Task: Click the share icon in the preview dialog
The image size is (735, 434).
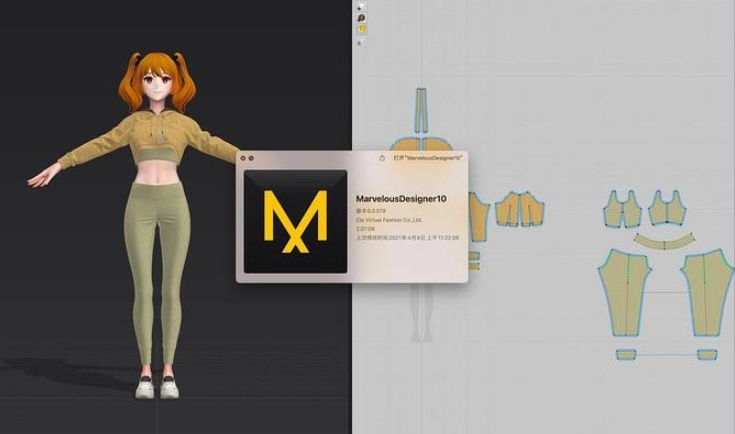Action: (x=382, y=158)
